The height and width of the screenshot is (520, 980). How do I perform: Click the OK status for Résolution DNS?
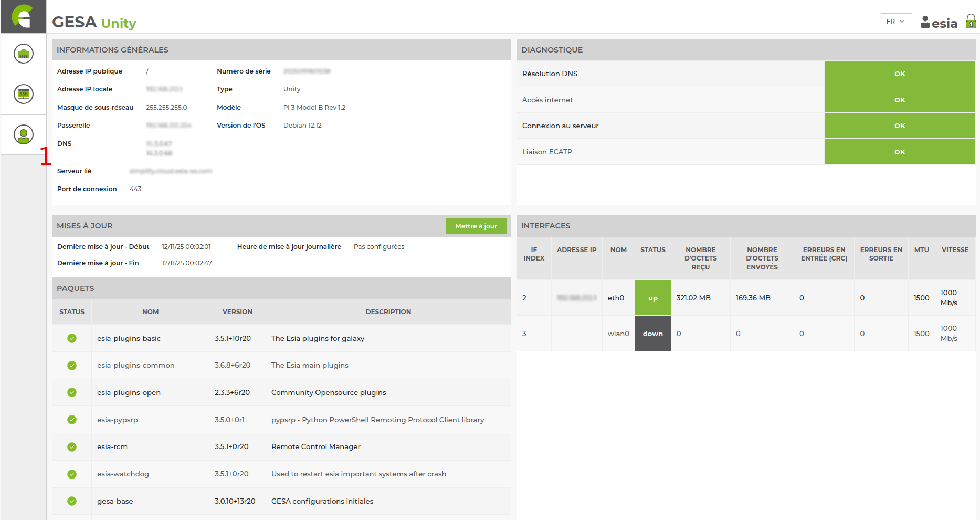coord(899,74)
